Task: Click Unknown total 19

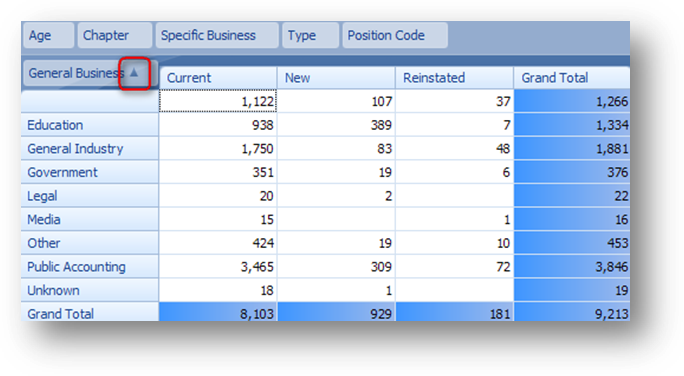Action: click(572, 290)
